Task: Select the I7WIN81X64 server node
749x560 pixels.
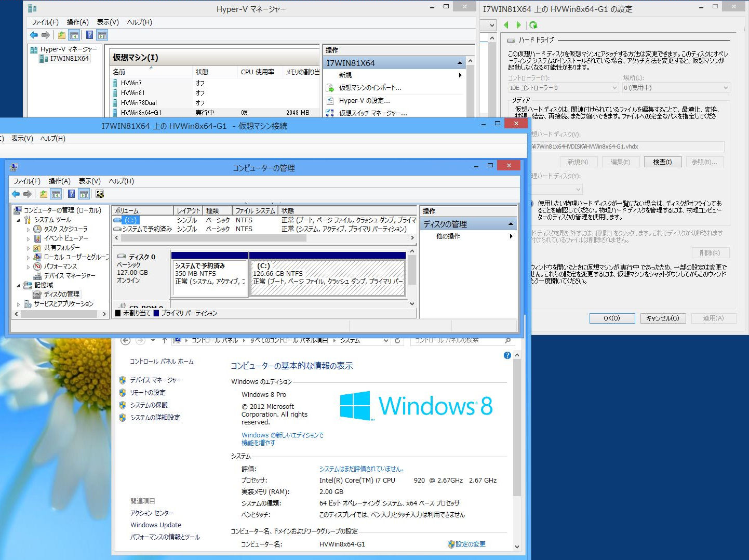Action: [x=70, y=59]
